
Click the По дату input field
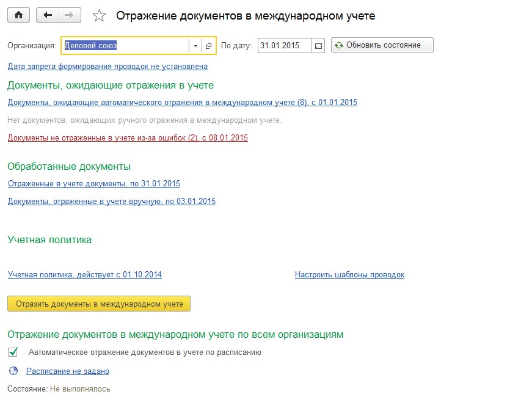click(284, 46)
